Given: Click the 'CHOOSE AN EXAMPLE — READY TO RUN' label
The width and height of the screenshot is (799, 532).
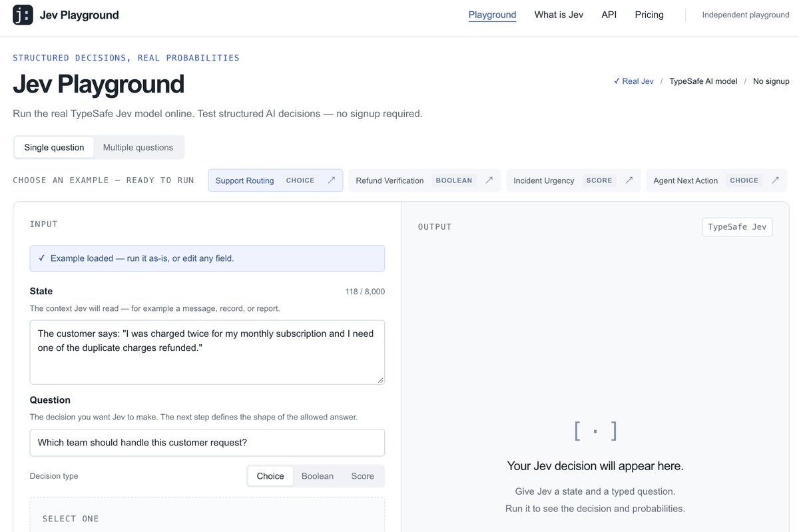Looking at the screenshot, I should (x=103, y=180).
